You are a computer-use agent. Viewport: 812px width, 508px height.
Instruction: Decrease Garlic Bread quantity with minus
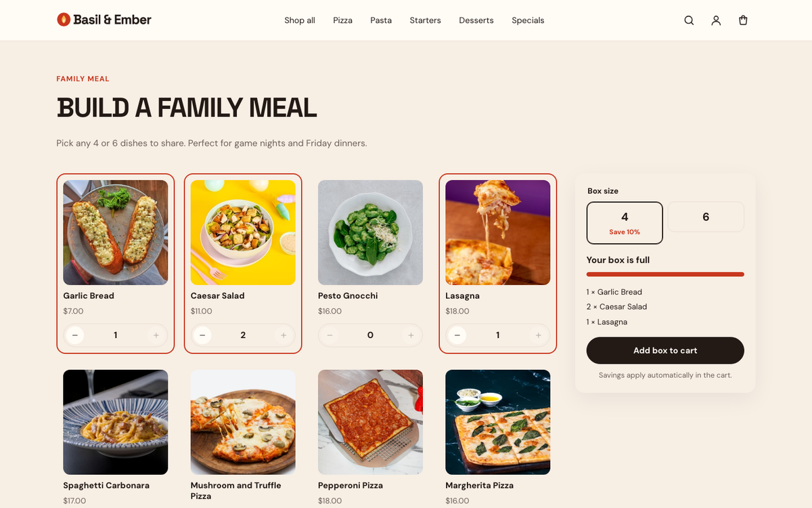click(74, 335)
